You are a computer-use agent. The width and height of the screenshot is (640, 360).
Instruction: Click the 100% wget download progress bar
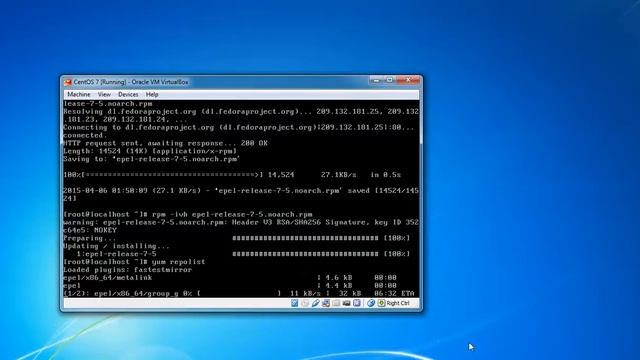(x=232, y=175)
